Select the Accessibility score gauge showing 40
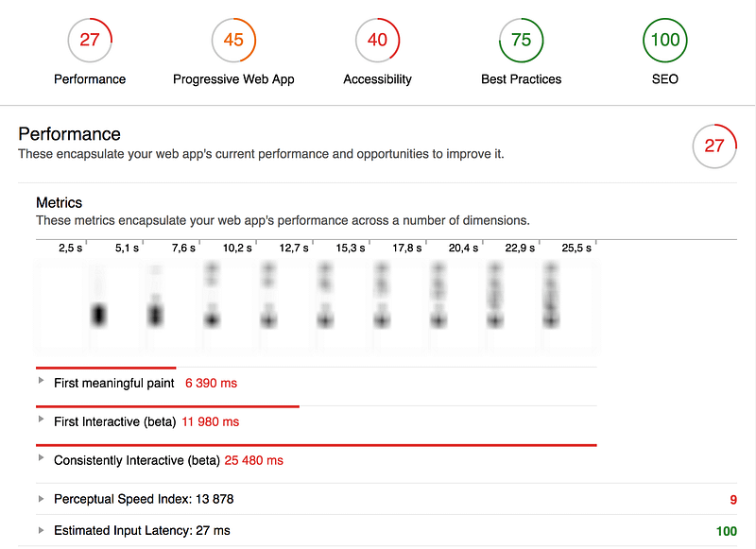The width and height of the screenshot is (756, 549). pyautogui.click(x=377, y=40)
